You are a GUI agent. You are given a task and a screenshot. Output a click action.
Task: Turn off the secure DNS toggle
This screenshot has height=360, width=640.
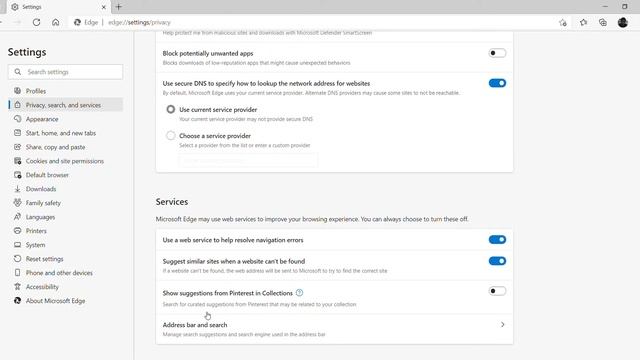point(497,83)
